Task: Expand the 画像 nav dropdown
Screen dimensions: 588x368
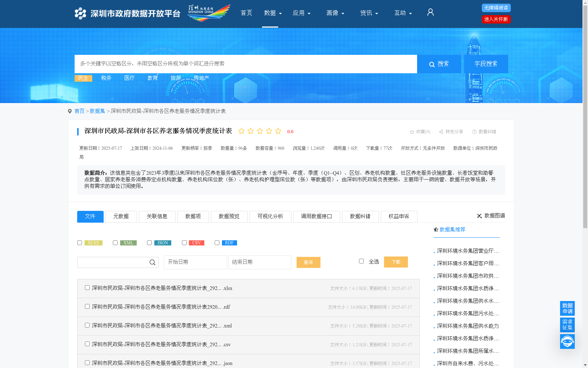Action: pyautogui.click(x=335, y=13)
